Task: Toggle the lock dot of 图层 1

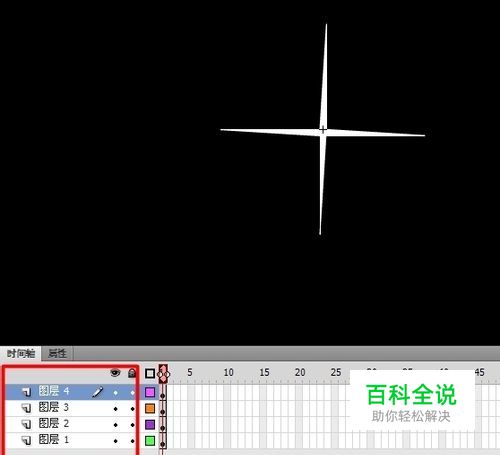Action: click(133, 441)
